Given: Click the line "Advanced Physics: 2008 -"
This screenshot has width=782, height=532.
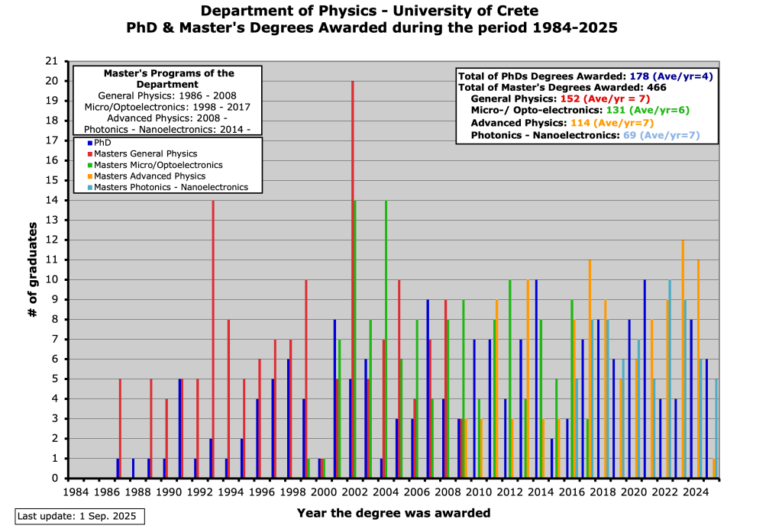Looking at the screenshot, I should point(167,118).
